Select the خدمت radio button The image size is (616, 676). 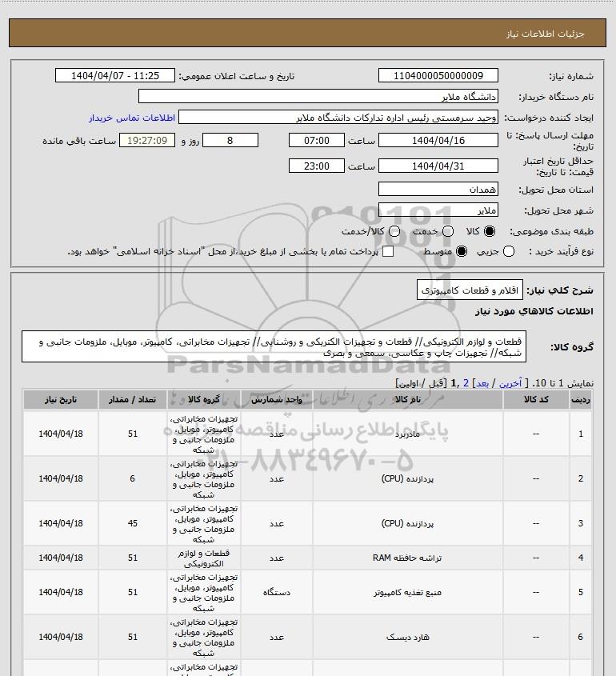click(448, 231)
